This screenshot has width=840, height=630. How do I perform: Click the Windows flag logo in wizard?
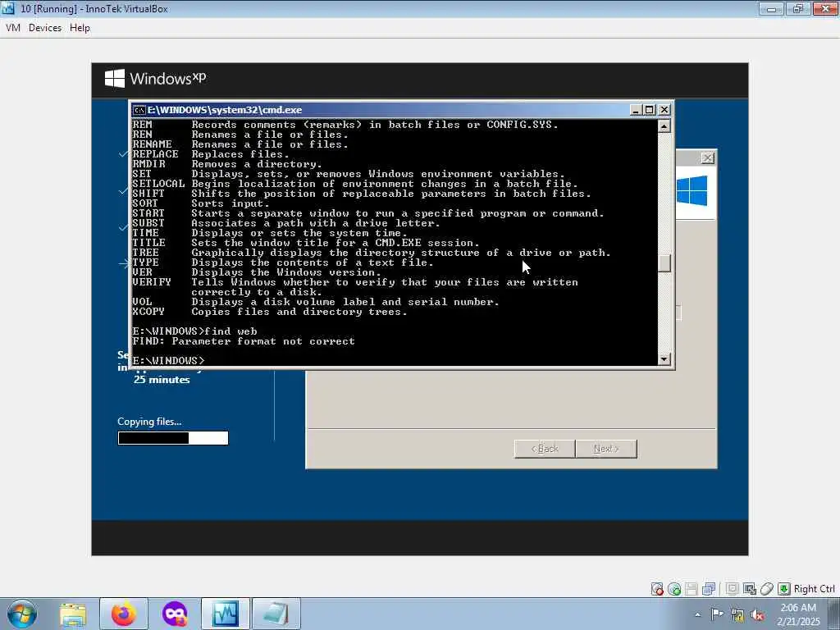coord(692,190)
